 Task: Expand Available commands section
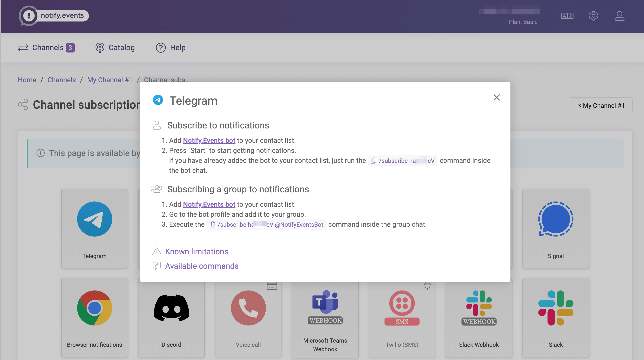tap(202, 266)
